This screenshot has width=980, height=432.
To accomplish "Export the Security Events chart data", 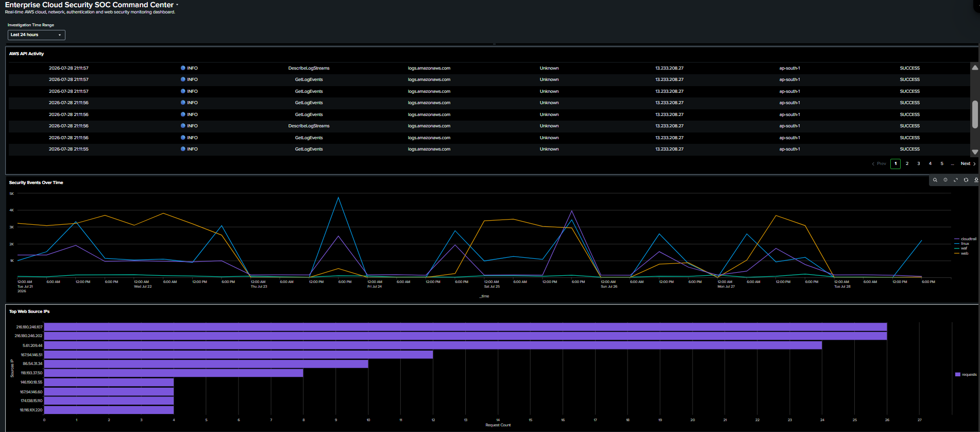I will point(976,180).
